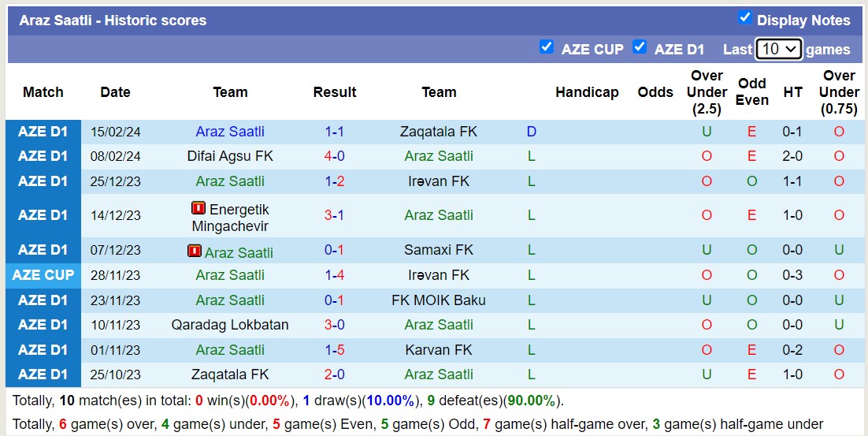This screenshot has height=436, width=868.
Task: Click the Result column header
Action: [x=335, y=92]
